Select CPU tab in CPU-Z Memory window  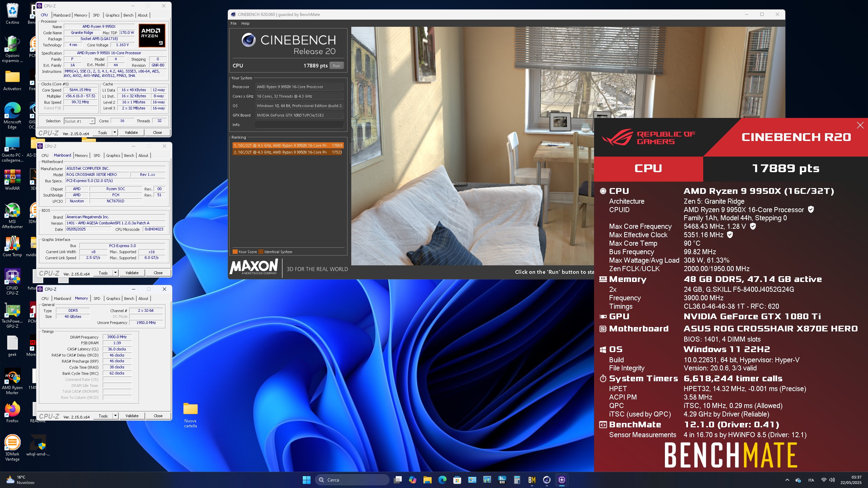tap(45, 299)
